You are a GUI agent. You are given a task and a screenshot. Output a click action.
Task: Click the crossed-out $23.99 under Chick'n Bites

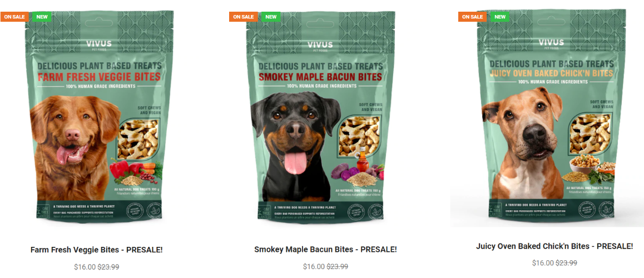pyautogui.click(x=566, y=263)
